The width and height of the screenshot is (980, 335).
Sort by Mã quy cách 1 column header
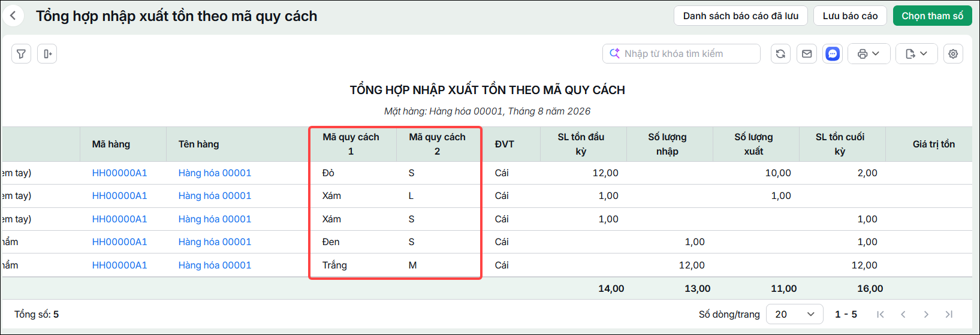click(351, 144)
